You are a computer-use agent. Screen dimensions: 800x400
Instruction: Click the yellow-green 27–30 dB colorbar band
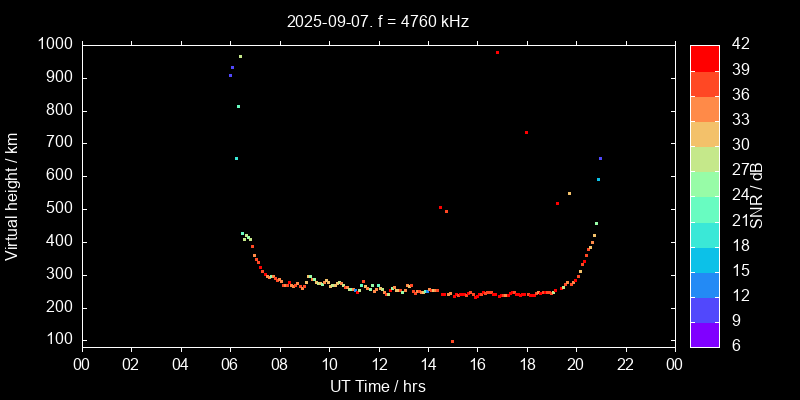pos(704,158)
